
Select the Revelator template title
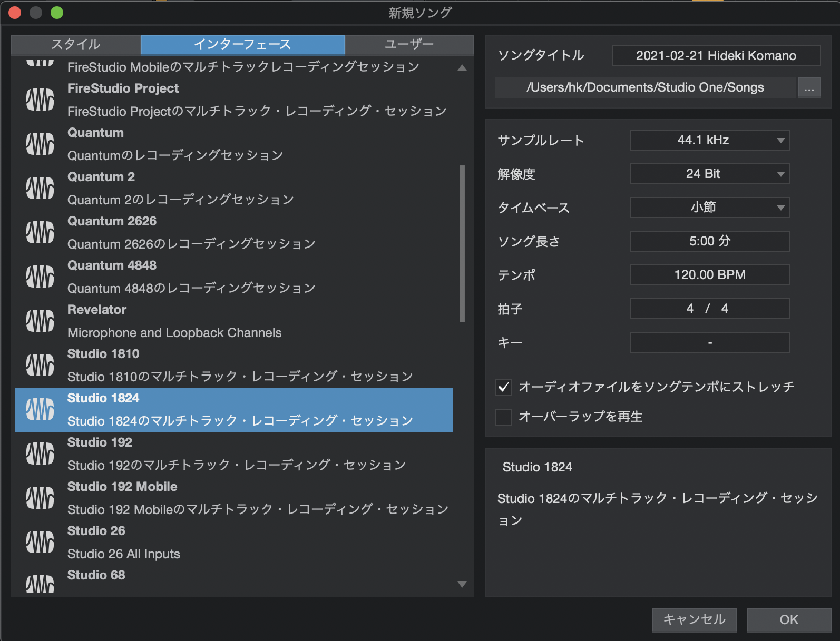[x=97, y=310]
